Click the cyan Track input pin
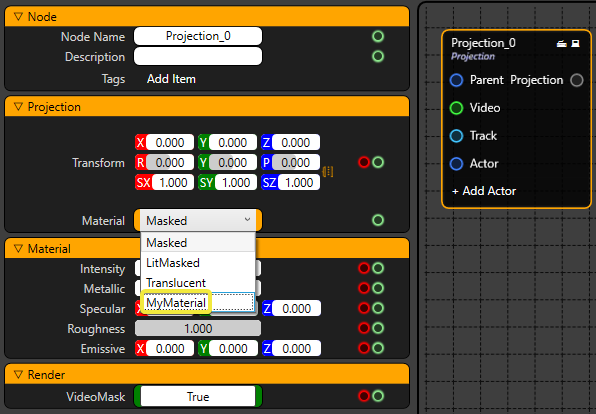Image resolution: width=596 pixels, height=414 pixels. click(x=456, y=136)
